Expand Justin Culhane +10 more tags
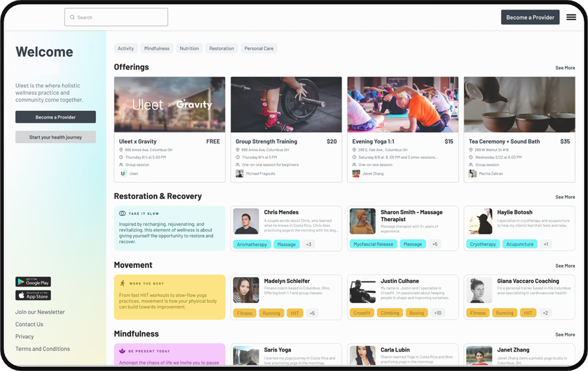Image resolution: width=588 pixels, height=371 pixels. (x=437, y=313)
